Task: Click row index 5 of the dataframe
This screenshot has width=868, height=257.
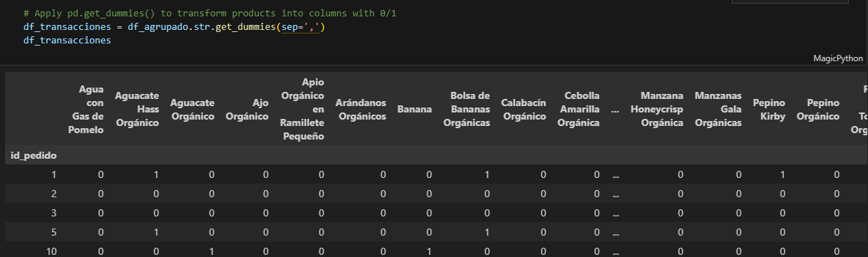Action: coord(54,231)
